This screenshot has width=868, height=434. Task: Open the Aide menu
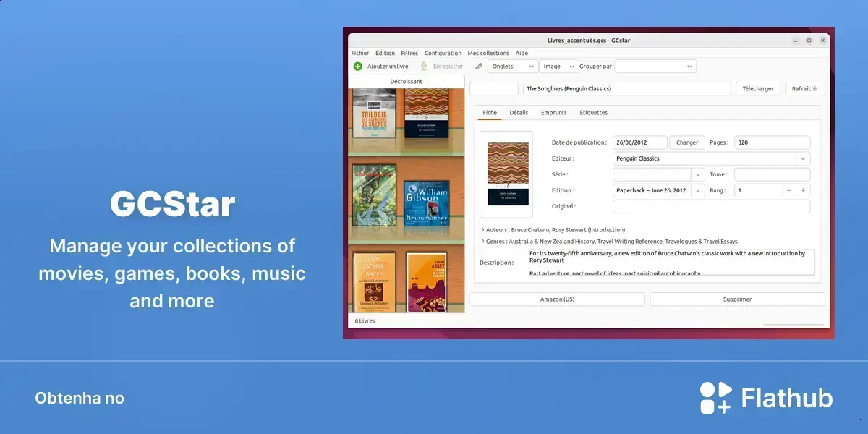(x=522, y=53)
